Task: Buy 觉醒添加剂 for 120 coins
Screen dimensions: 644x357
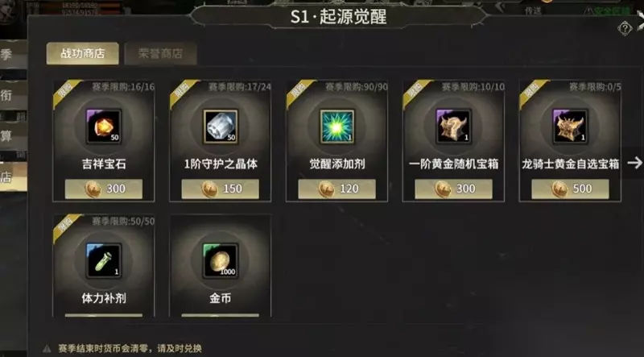Action: tap(337, 189)
